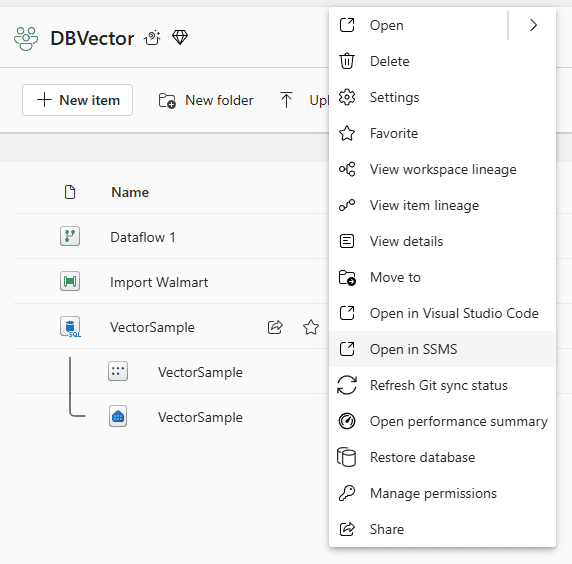This screenshot has width=572, height=564.
Task: Choose Open in SSMS
Action: [x=442, y=349]
